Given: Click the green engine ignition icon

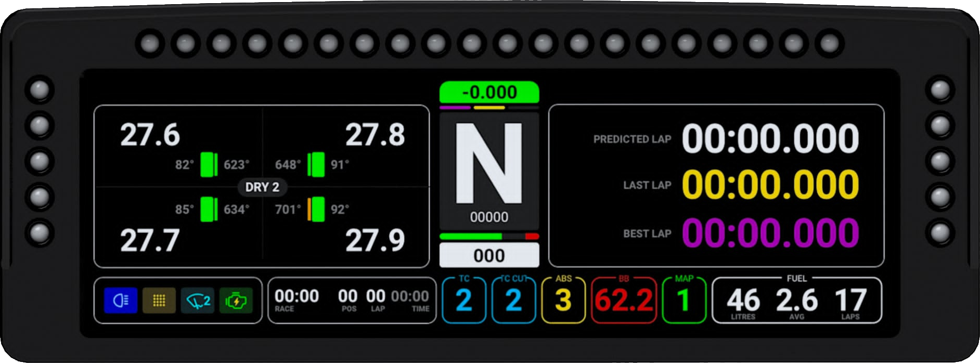Looking at the screenshot, I should pos(236,301).
